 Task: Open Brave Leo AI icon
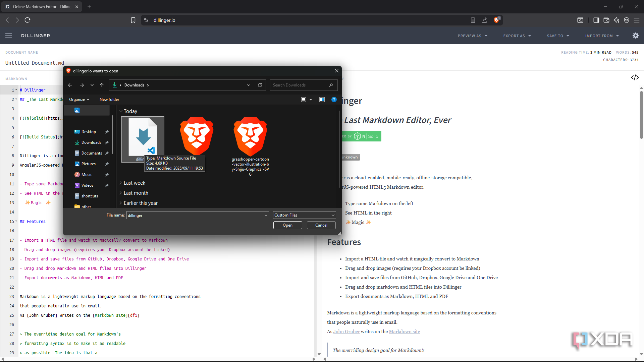(616, 20)
